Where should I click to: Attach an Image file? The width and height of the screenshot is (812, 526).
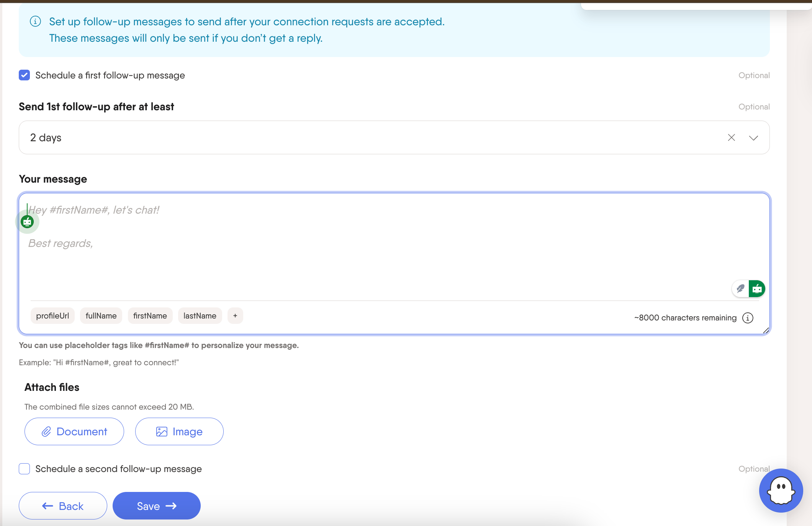179,431
